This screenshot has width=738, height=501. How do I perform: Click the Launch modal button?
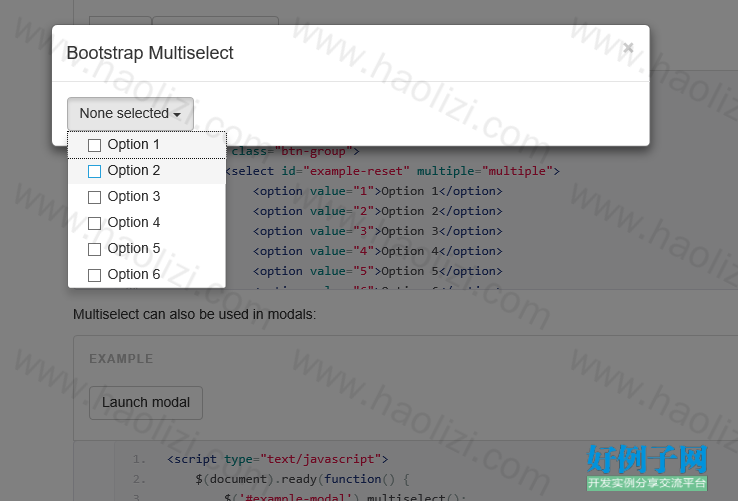pyautogui.click(x=146, y=403)
